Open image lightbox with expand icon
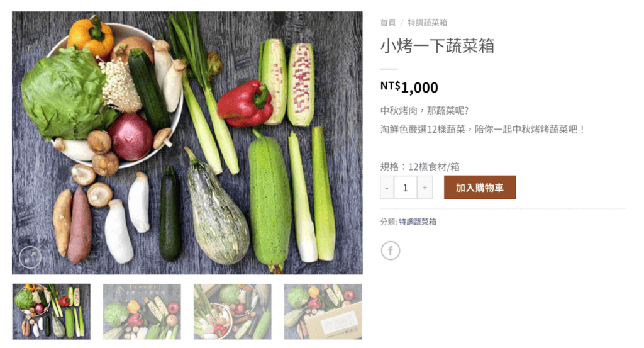 30,257
